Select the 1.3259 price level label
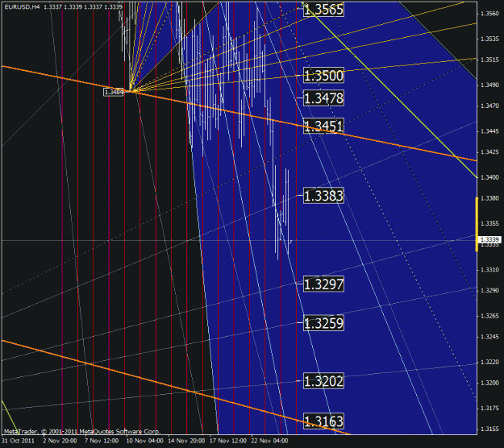Screen dimensions: 504x448 coord(323,323)
